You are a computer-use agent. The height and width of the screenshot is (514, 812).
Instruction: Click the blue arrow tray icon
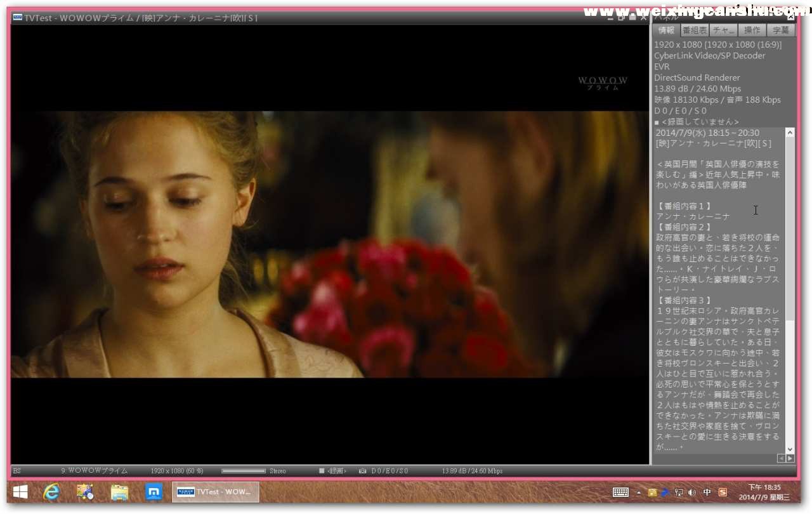tap(665, 492)
